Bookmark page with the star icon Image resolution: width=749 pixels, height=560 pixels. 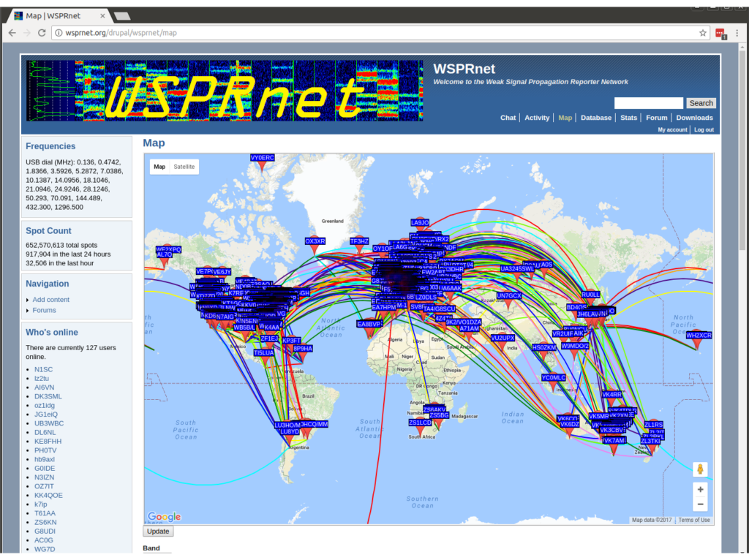[x=703, y=33]
